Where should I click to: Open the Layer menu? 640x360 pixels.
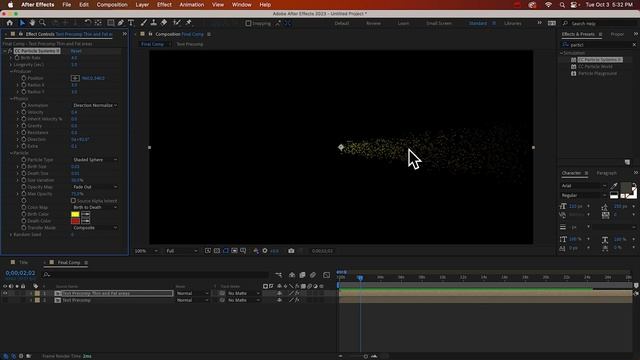(x=142, y=5)
